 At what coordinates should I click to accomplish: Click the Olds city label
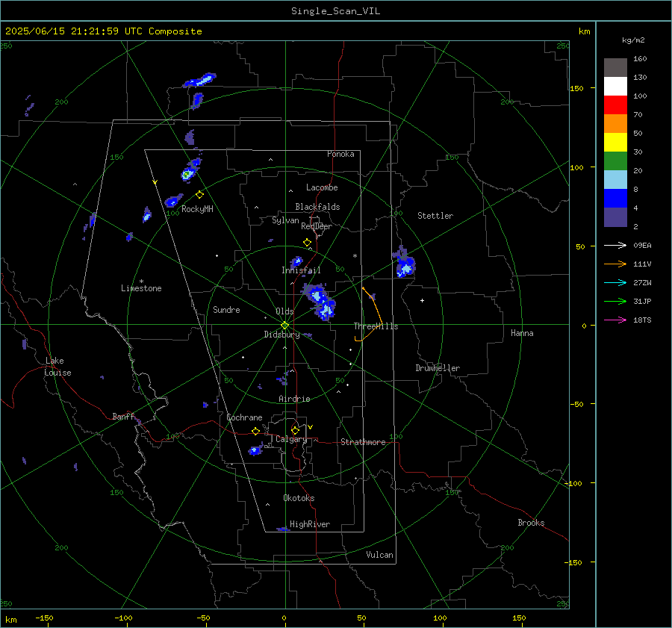click(284, 311)
